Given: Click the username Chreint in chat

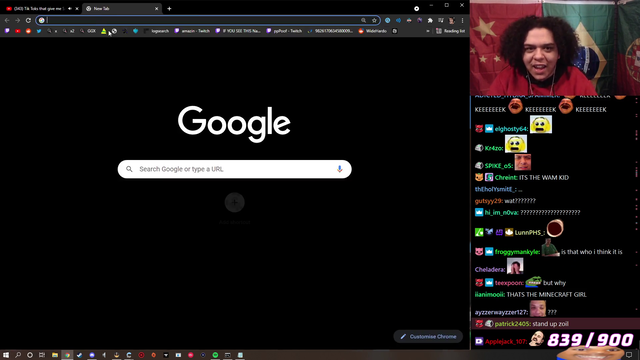Looking at the screenshot, I should (506, 178).
